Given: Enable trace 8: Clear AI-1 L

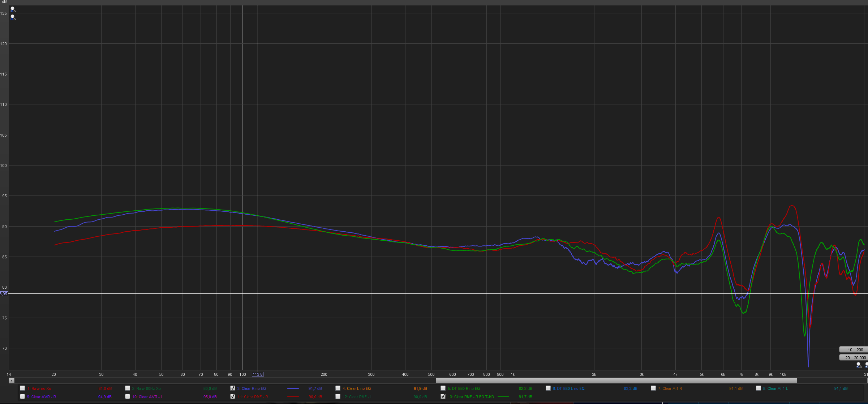Looking at the screenshot, I should point(759,388).
